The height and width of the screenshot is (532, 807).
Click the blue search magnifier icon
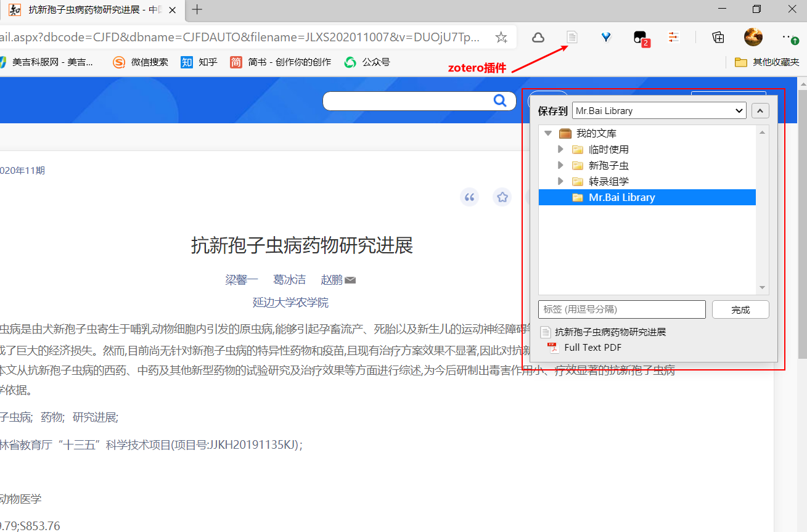coord(500,101)
